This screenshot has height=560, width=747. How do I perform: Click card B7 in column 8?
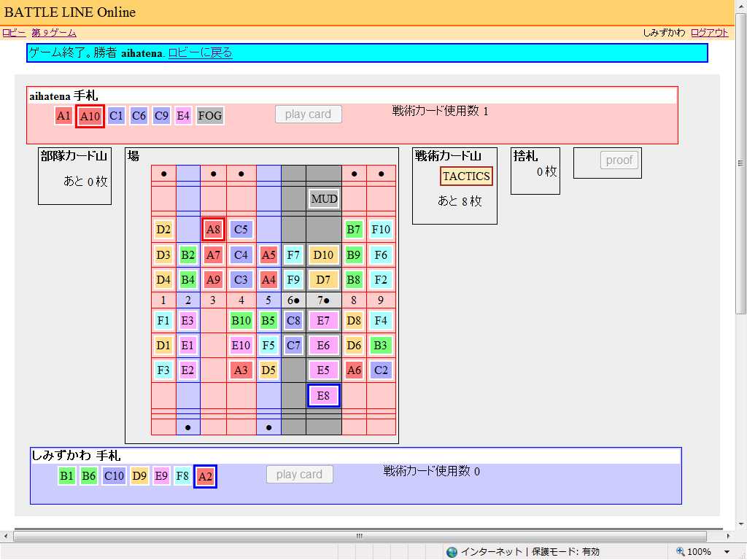[354, 230]
